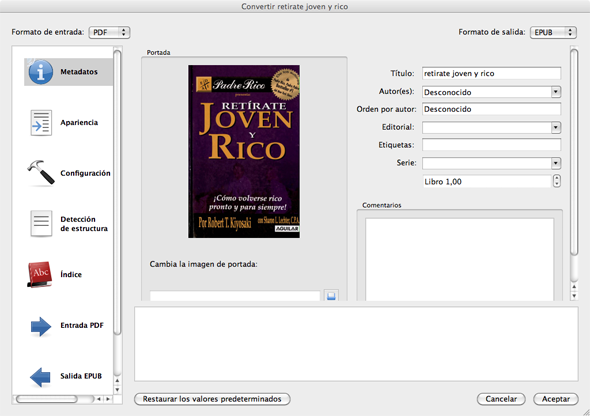Click the Formato de salida label
590x416 pixels.
click(492, 32)
